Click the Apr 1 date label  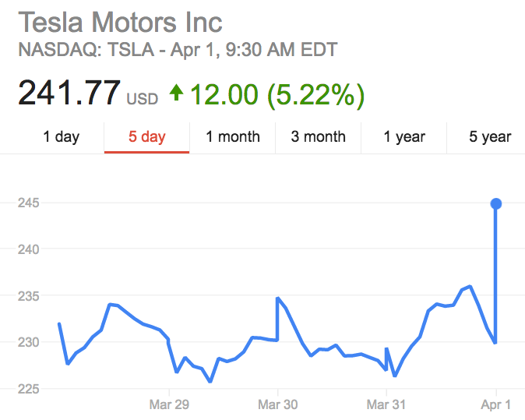(x=496, y=405)
